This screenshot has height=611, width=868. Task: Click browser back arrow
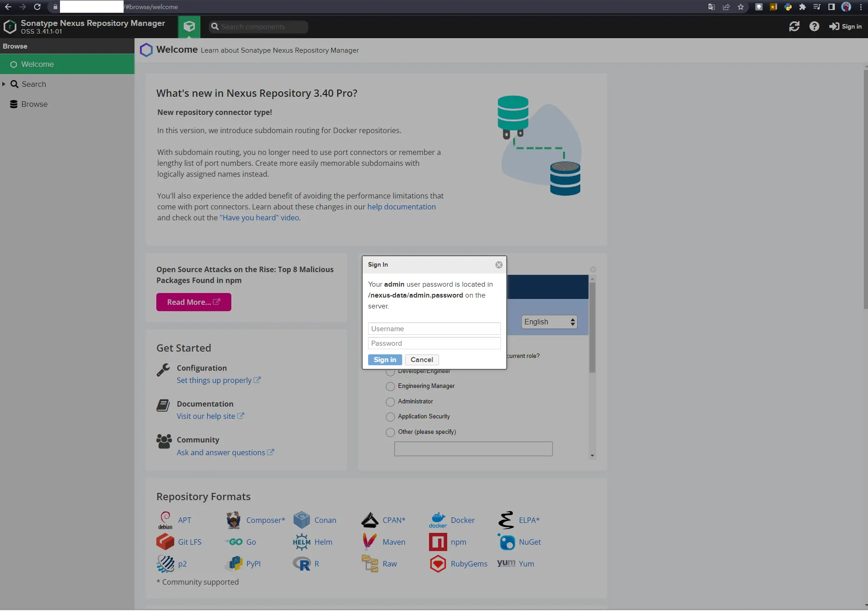click(8, 7)
